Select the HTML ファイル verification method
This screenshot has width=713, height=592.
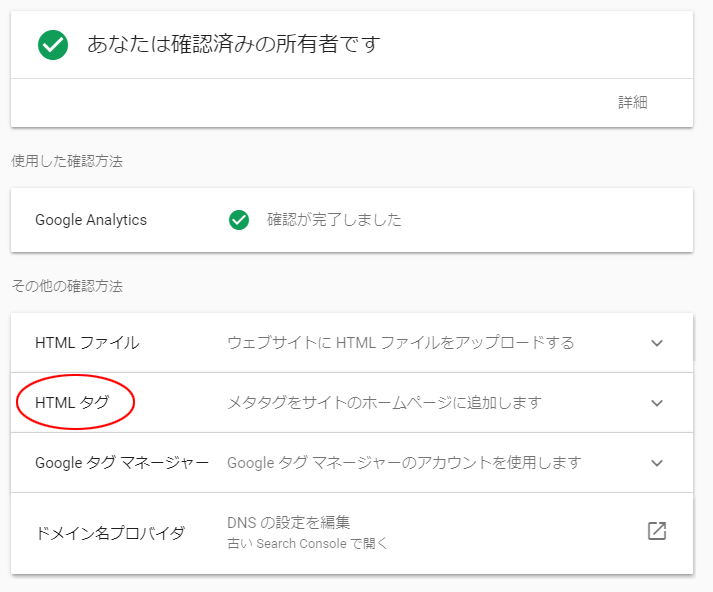87,343
